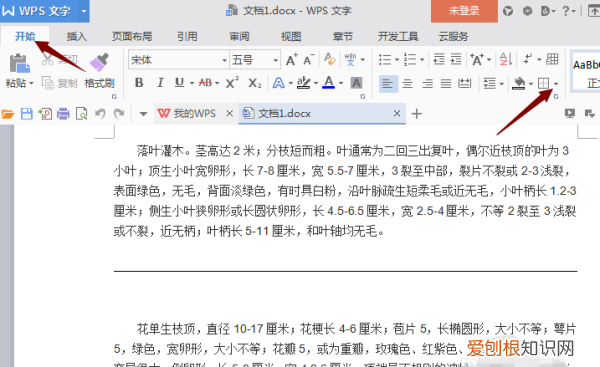The width and height of the screenshot is (600, 367).
Task: Align text right
Action: coord(427,83)
